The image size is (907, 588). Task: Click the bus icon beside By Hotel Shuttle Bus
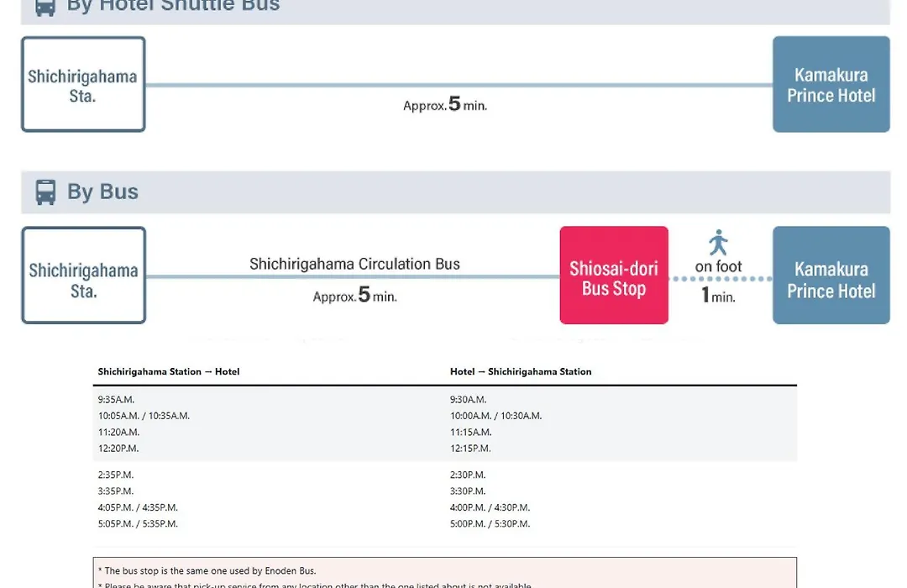tap(45, 7)
